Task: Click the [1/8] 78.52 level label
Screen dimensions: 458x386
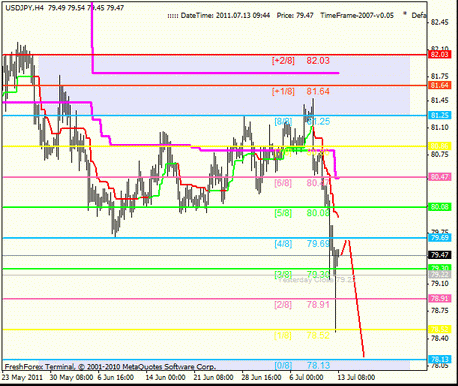Action: 302,335
